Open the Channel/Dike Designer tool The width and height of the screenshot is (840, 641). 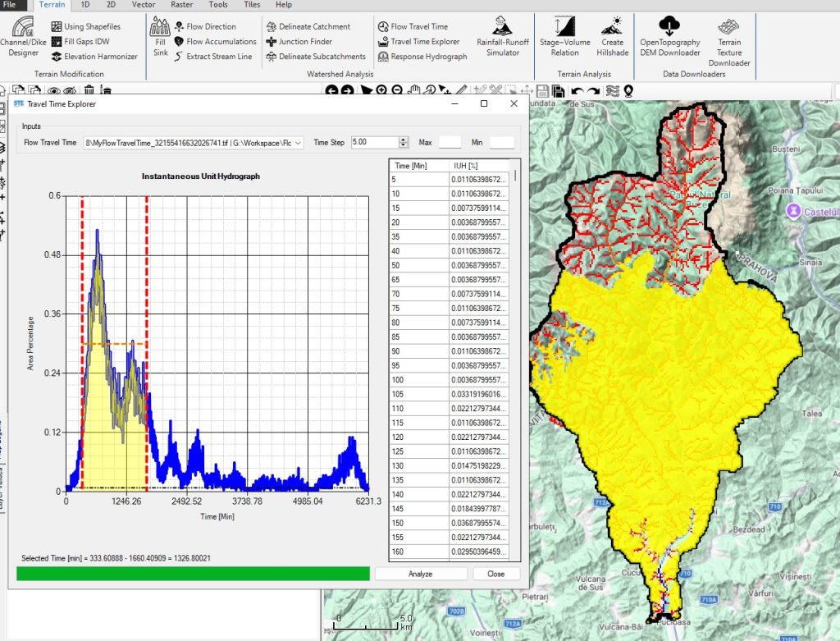tap(24, 39)
